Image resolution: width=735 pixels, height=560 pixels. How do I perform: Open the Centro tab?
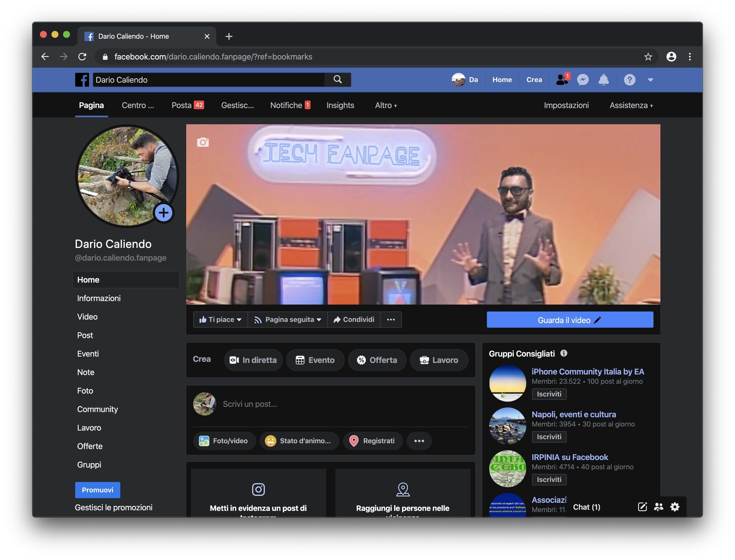(138, 105)
